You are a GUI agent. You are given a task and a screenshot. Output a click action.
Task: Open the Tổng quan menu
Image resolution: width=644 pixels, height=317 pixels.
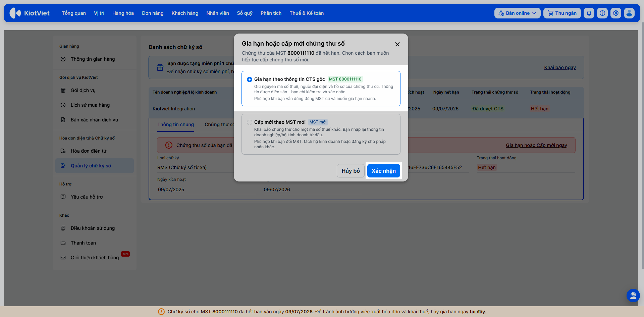pos(74,13)
